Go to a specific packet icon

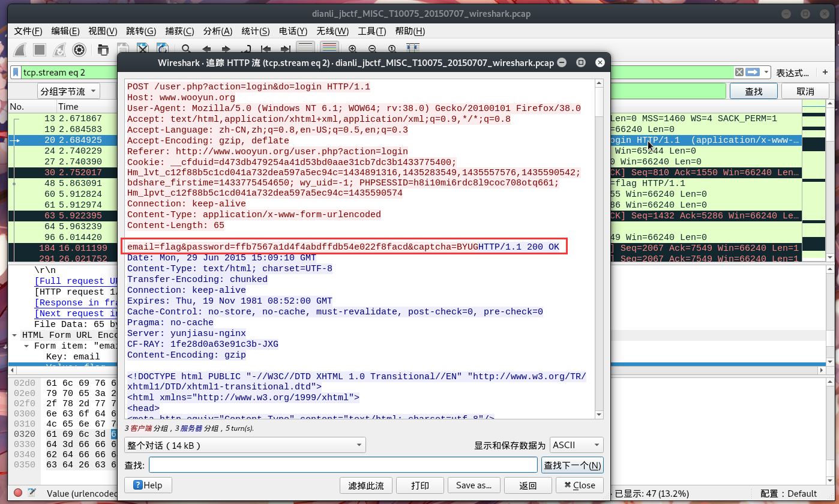click(245, 50)
